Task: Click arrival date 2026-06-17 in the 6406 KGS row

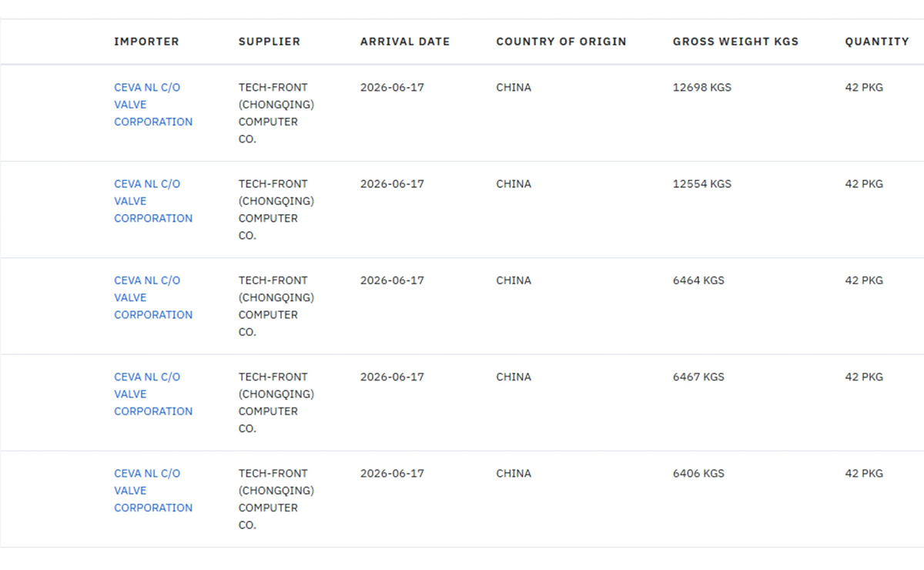Action: pos(392,474)
